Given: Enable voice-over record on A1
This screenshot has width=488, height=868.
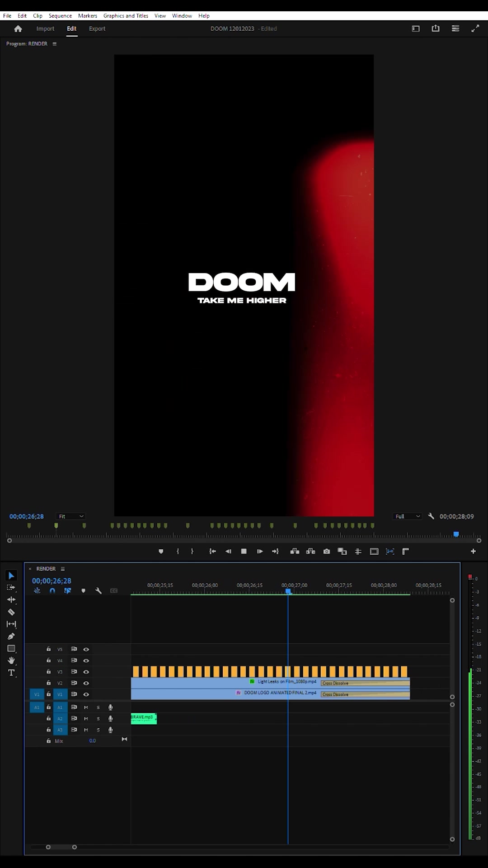Looking at the screenshot, I should 110,708.
